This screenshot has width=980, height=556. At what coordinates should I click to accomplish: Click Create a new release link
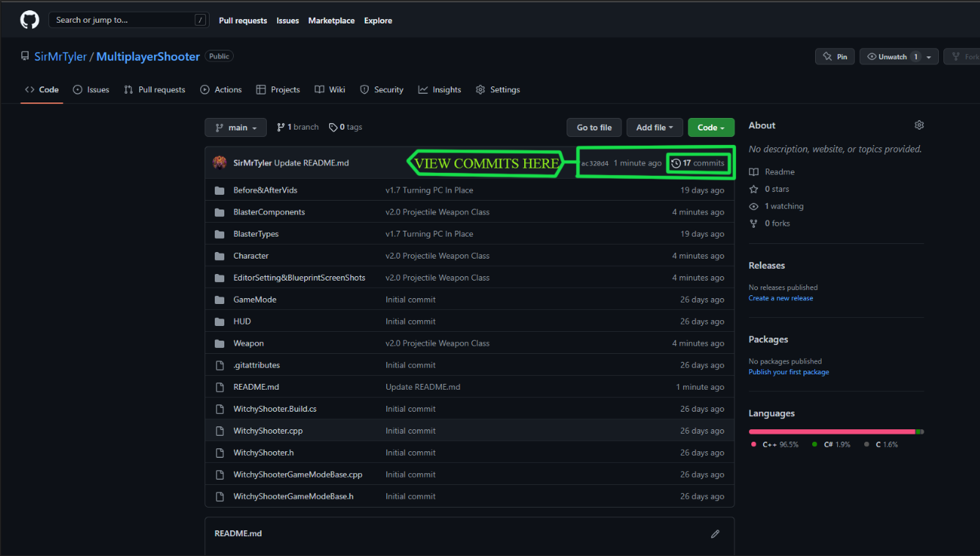(x=781, y=298)
